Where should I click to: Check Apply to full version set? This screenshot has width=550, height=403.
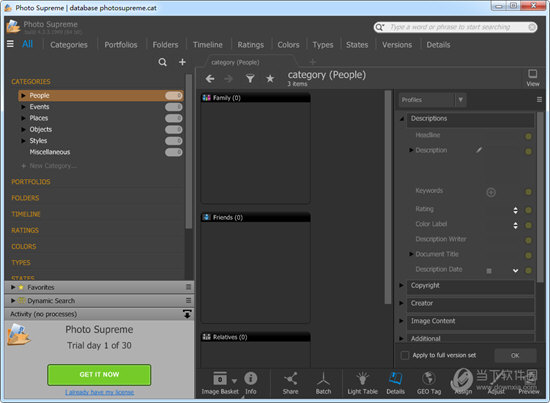pos(405,355)
